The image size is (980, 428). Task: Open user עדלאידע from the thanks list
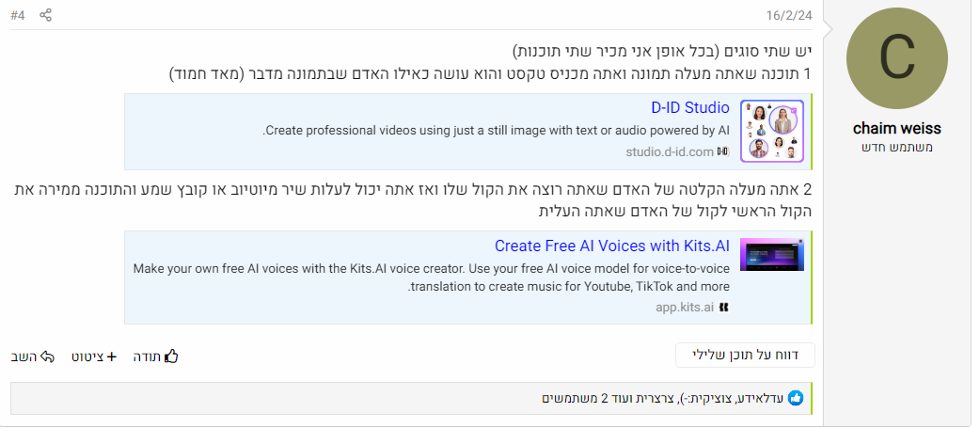(760, 398)
